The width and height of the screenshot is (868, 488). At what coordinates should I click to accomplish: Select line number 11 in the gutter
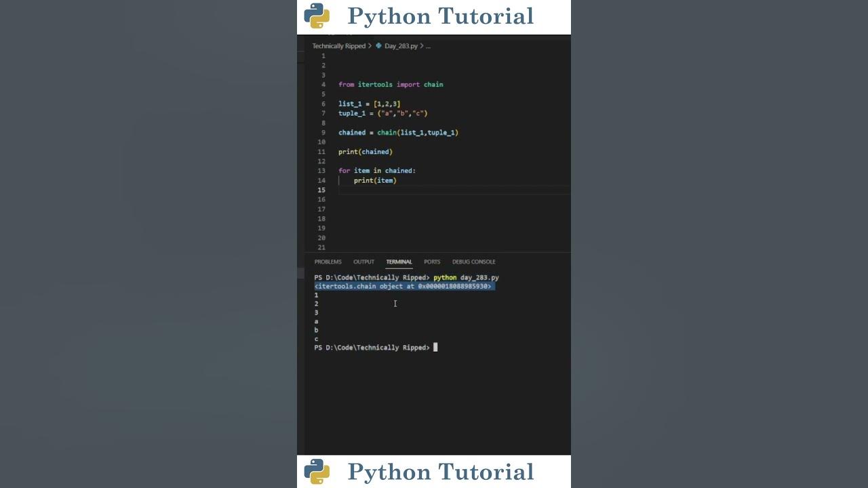point(321,152)
